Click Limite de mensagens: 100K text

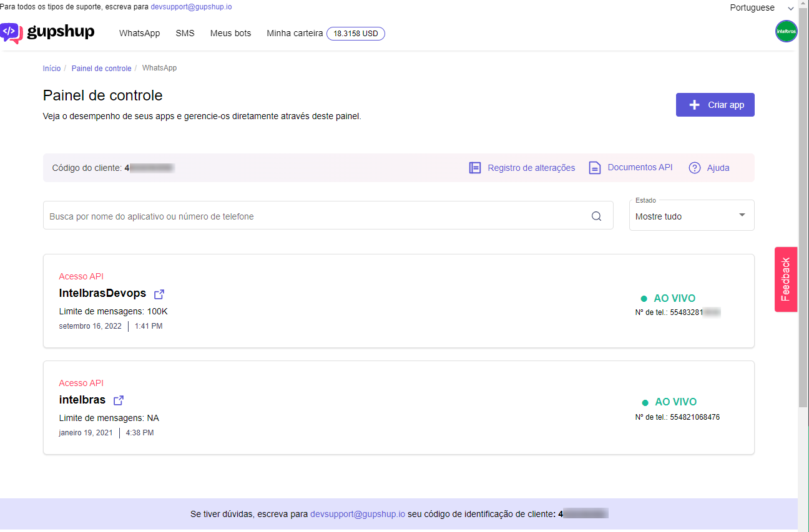(x=114, y=311)
